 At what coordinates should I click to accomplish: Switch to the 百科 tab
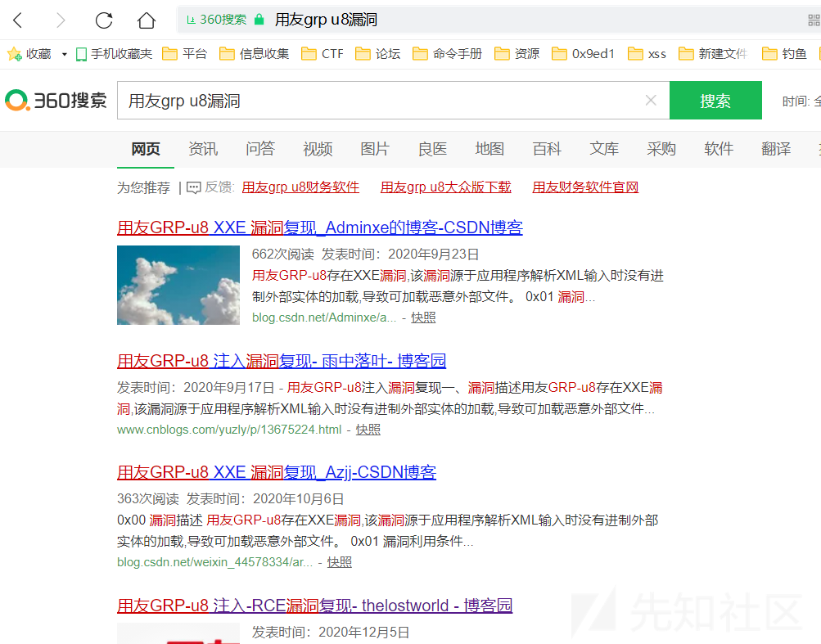click(547, 149)
